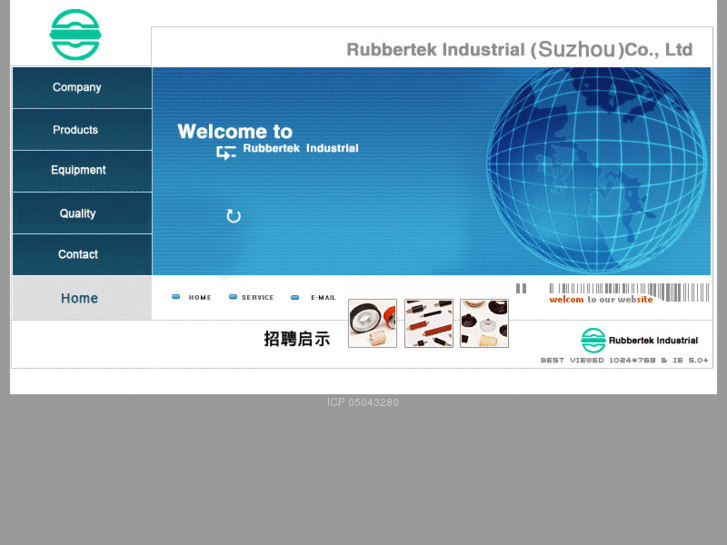
Task: Click the small Rubbertek Industrial footer logo
Action: click(639, 340)
